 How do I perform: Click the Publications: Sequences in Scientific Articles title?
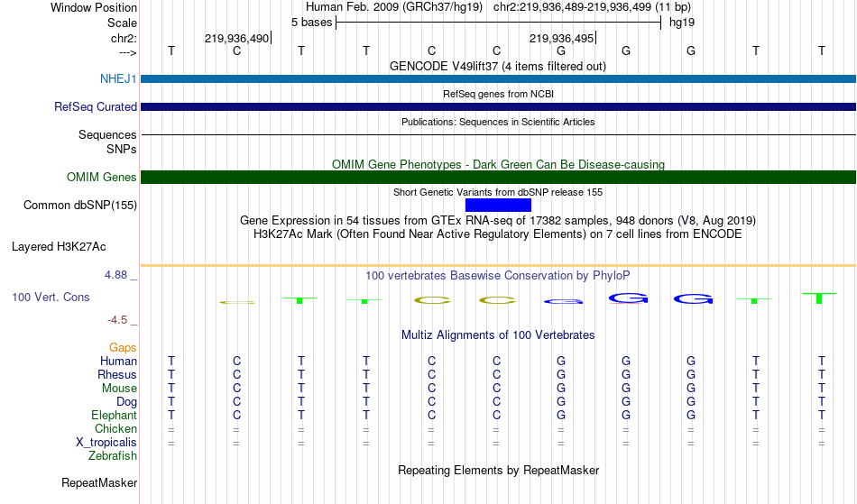click(498, 122)
